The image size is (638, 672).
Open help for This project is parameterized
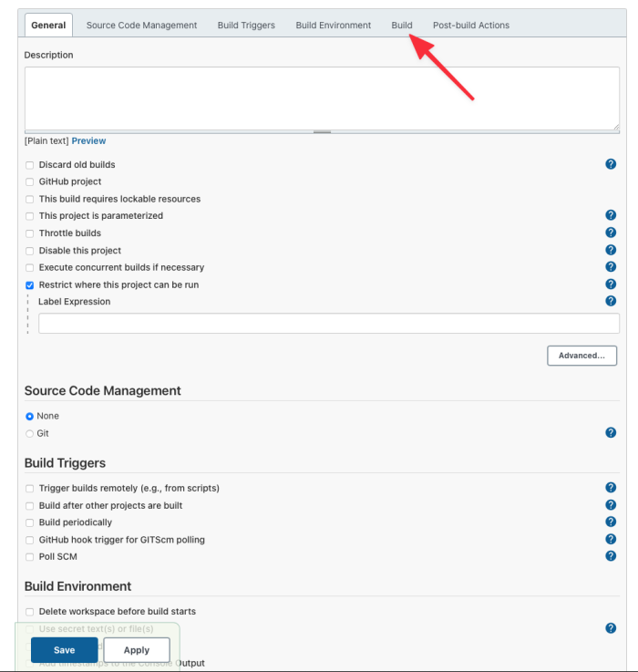(x=611, y=215)
